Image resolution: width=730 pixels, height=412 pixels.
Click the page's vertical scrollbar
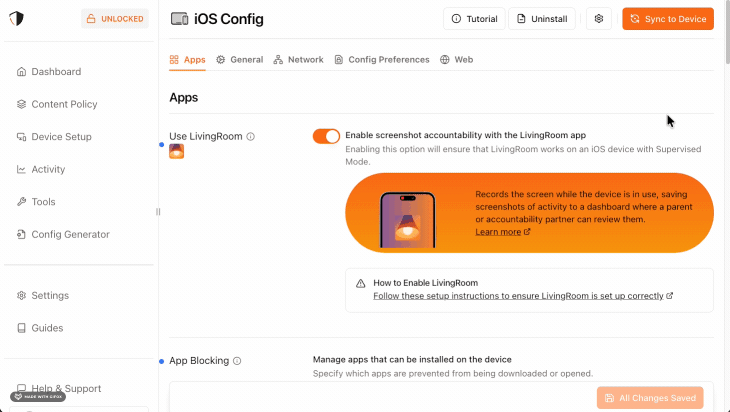click(727, 33)
